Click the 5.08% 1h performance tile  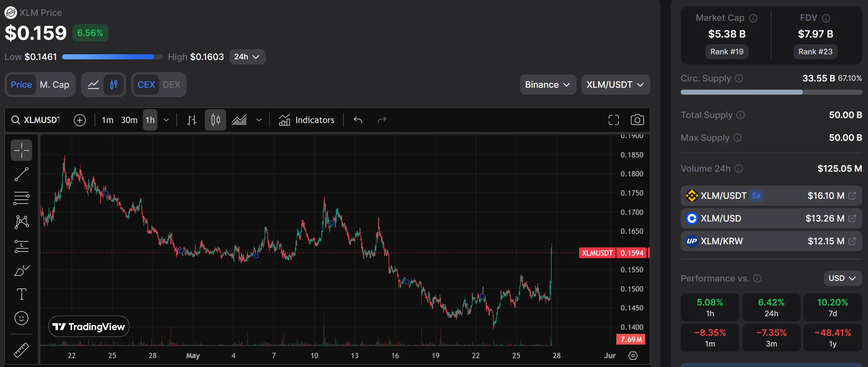pos(710,307)
